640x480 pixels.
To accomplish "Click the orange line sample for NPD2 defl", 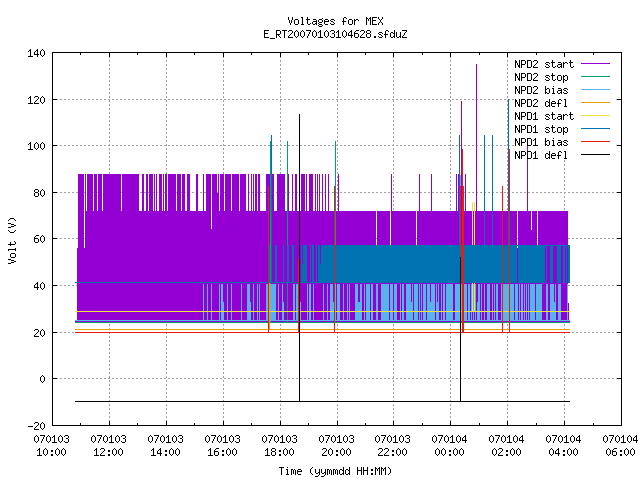I will [596, 103].
